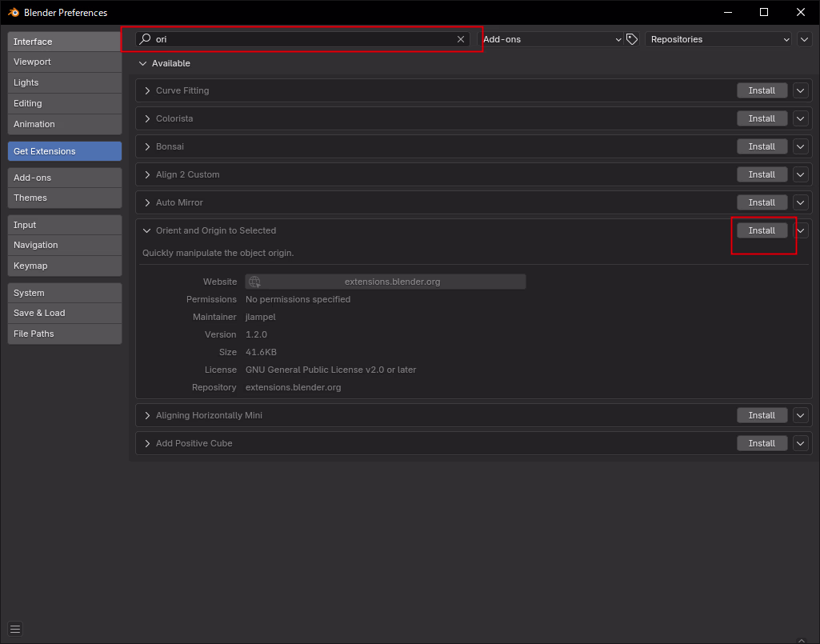The height and width of the screenshot is (644, 820).
Task: Expand the Auto Mirror entry
Action: coord(147,202)
